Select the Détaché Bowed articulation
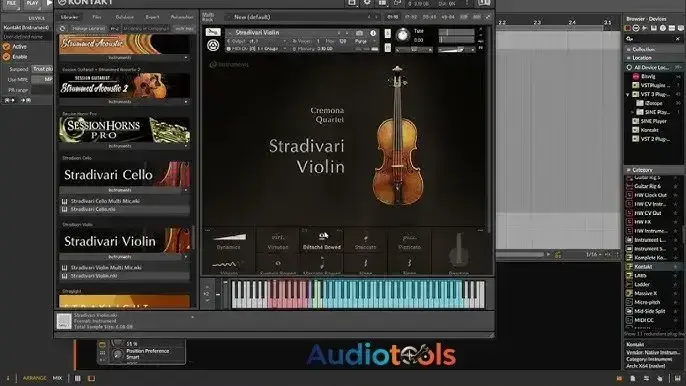 [322, 242]
